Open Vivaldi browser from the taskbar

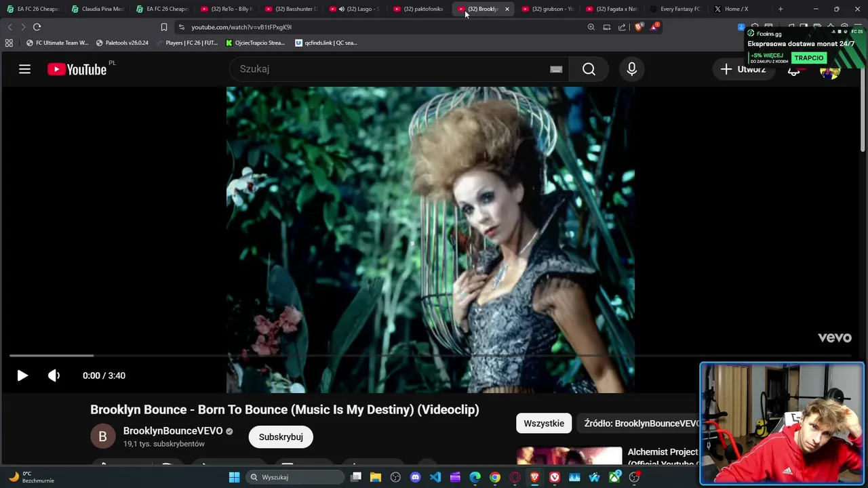555,477
